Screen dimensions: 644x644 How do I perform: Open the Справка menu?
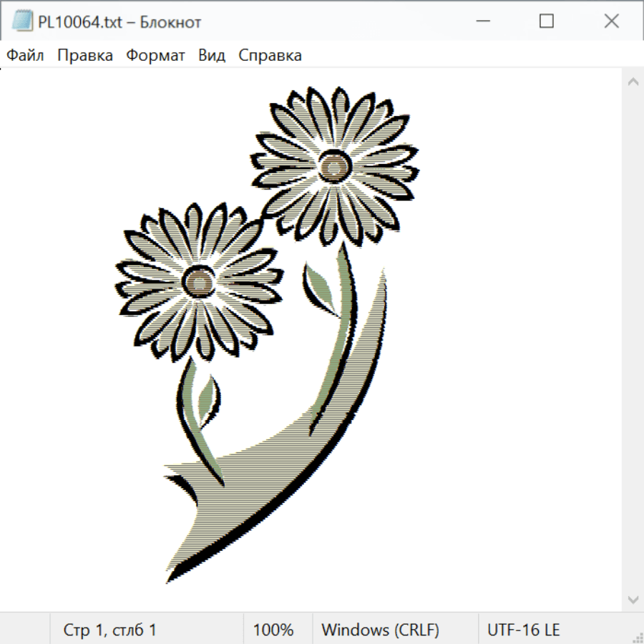(x=270, y=56)
